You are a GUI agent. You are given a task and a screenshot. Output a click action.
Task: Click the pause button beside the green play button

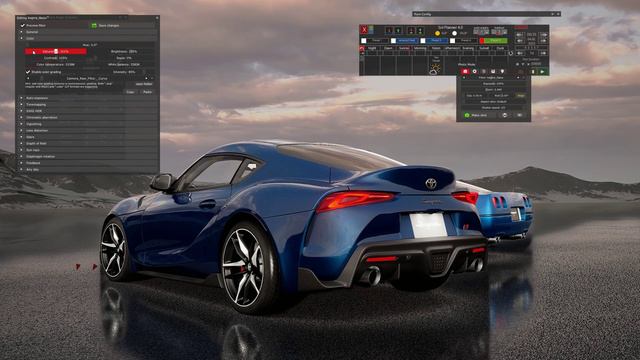click(533, 72)
